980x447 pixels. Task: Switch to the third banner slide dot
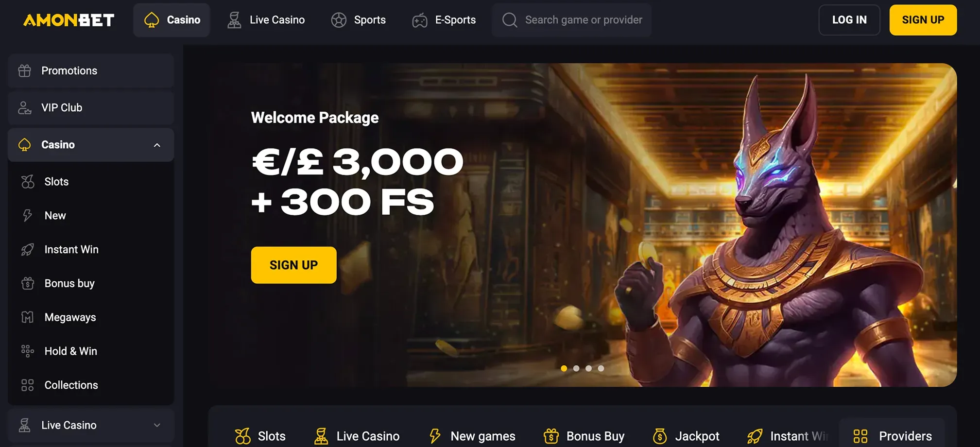(x=588, y=368)
